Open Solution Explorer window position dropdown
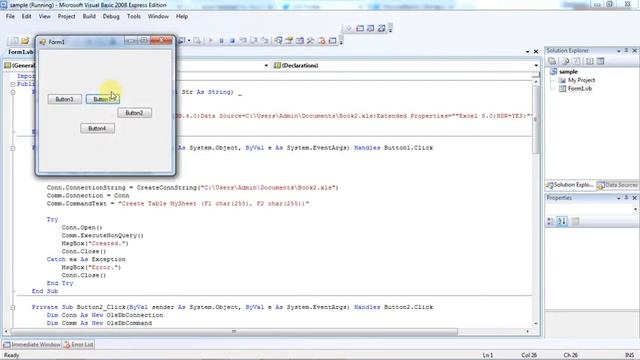Image resolution: width=640 pixels, height=360 pixels. pyautogui.click(x=619, y=51)
